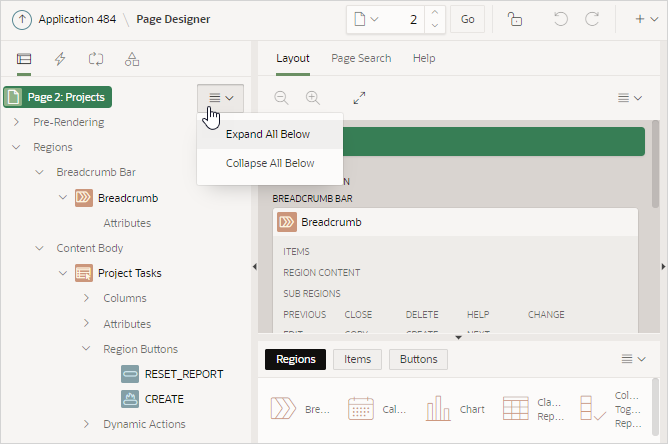Switch to the Layout tab
Image resolution: width=668 pixels, height=444 pixels.
tap(293, 58)
